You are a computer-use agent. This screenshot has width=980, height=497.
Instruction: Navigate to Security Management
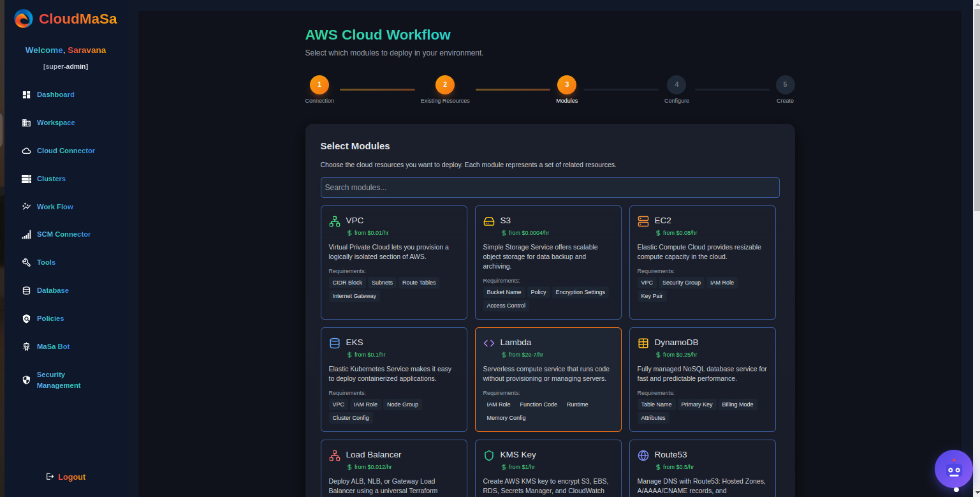(58, 380)
